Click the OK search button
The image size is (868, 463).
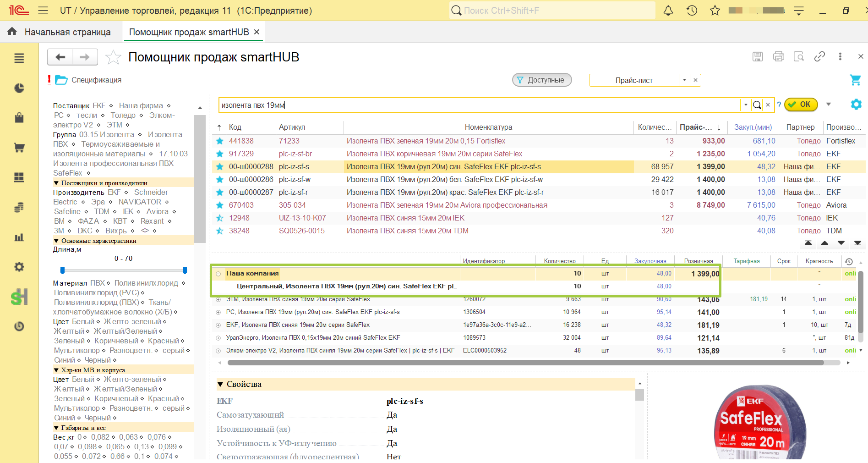(800, 105)
